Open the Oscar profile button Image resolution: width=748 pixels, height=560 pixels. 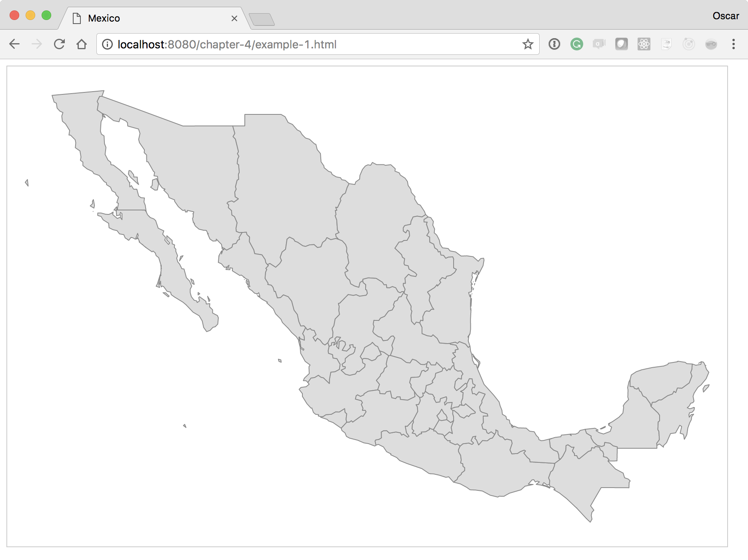(726, 16)
